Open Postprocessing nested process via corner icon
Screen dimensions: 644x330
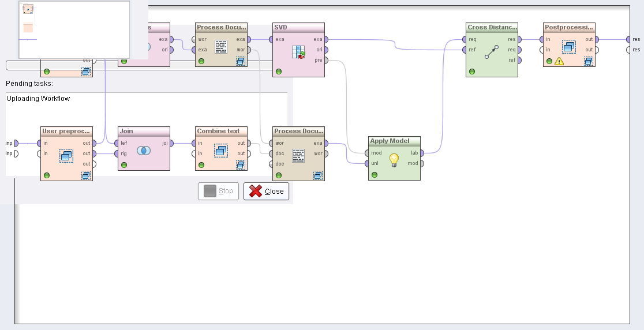tap(588, 61)
